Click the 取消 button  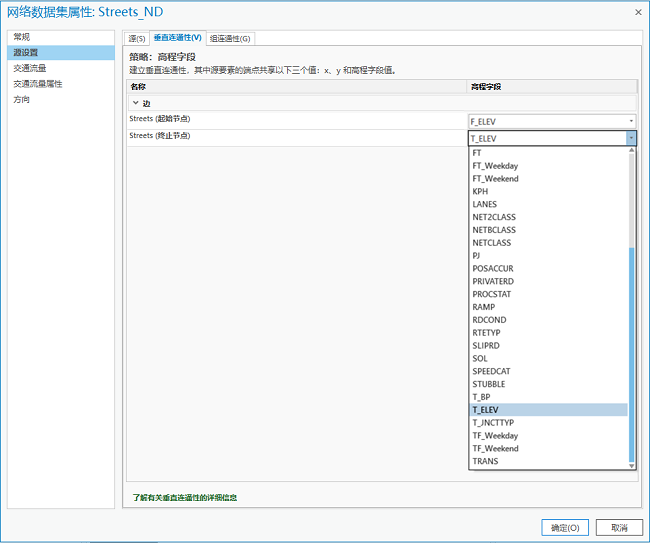619,527
